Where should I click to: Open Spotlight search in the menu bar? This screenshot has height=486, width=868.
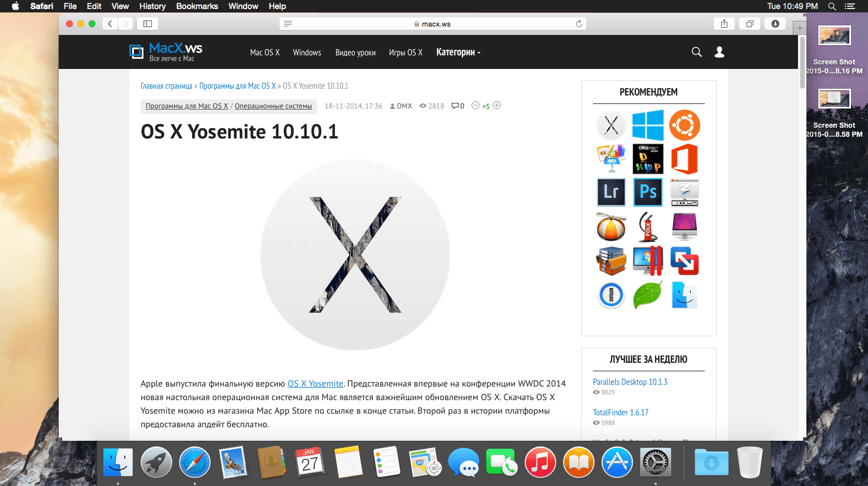point(832,6)
